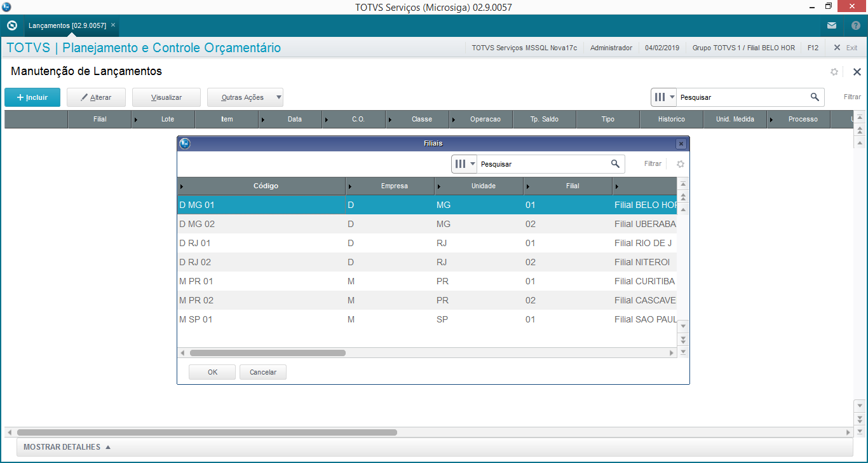The image size is (868, 463).
Task: Click Filial UBERABA cell
Action: (x=645, y=224)
